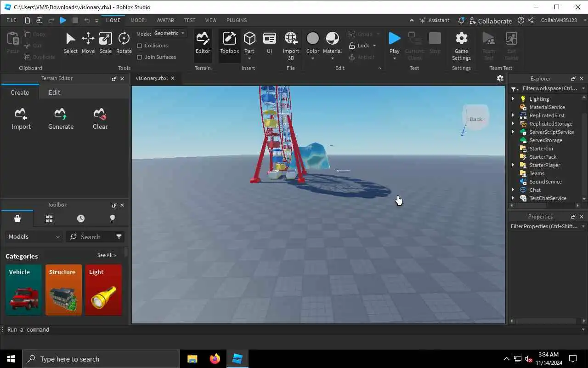Screen dimensions: 588x368
Task: Open the Part dropdown arrow
Action: point(249,58)
